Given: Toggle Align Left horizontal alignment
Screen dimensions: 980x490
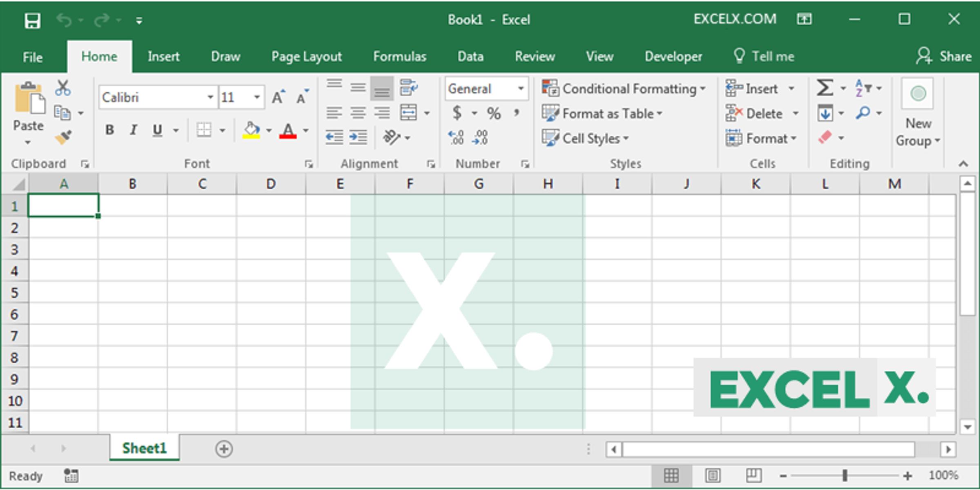Looking at the screenshot, I should [334, 112].
